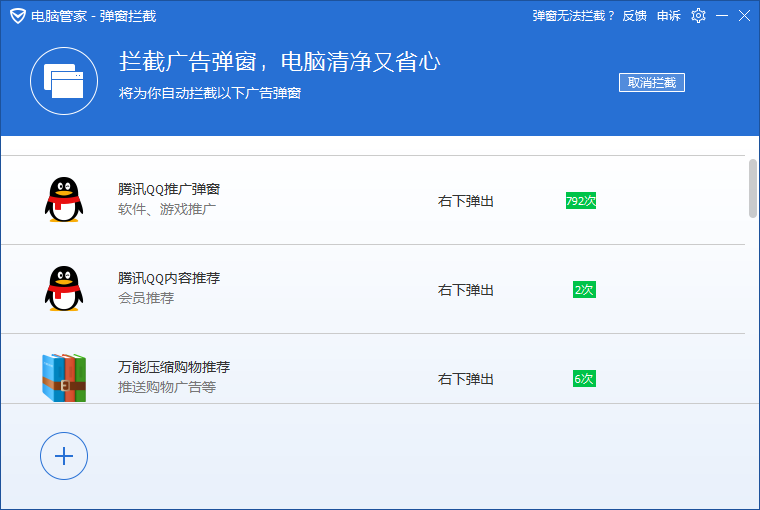Click the 792次 intercept count badge
The width and height of the screenshot is (760, 510).
tap(581, 201)
